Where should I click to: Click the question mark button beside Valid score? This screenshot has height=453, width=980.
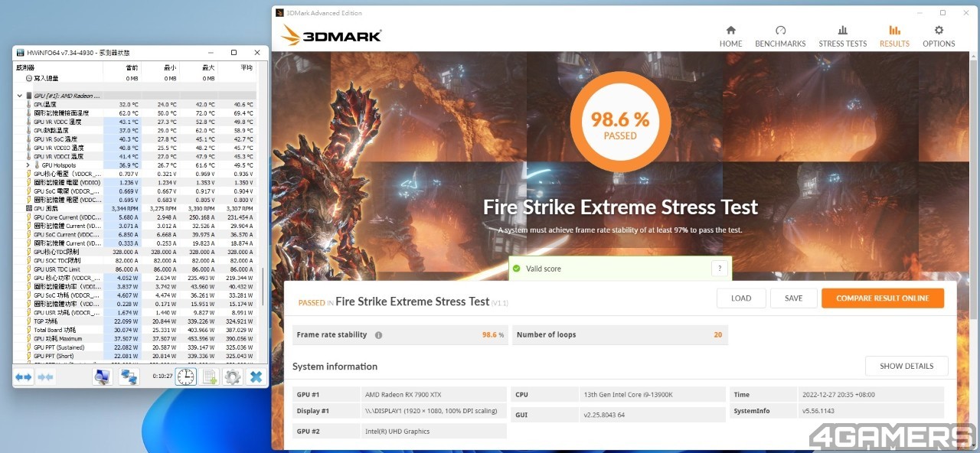click(719, 269)
